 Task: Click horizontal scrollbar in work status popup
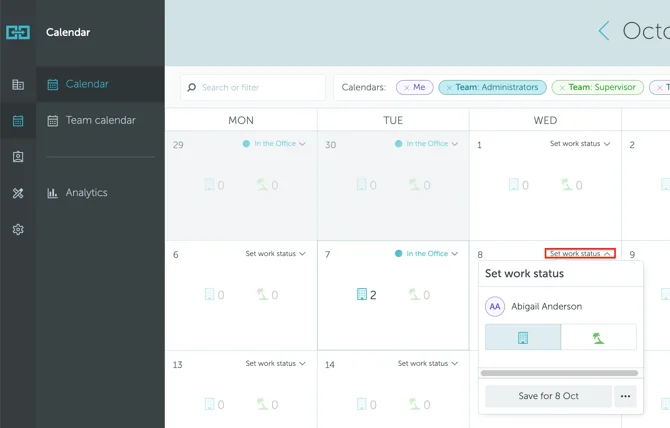(559, 373)
